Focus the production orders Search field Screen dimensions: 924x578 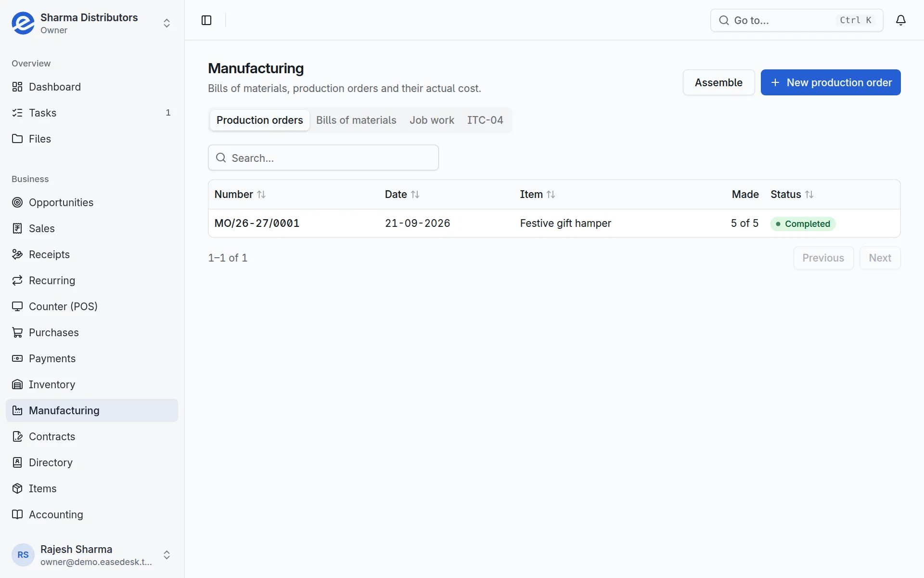pos(323,158)
